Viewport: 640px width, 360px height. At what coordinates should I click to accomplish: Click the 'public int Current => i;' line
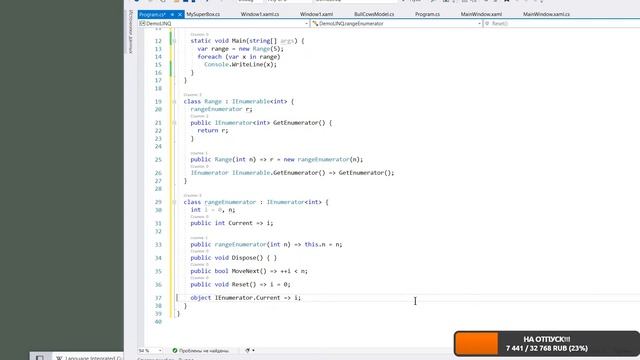click(x=231, y=223)
